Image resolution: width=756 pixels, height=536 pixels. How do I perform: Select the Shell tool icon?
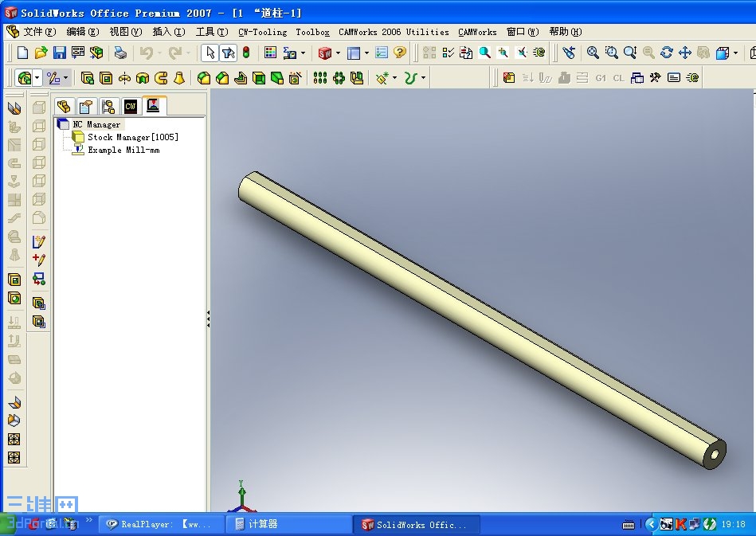click(x=259, y=77)
